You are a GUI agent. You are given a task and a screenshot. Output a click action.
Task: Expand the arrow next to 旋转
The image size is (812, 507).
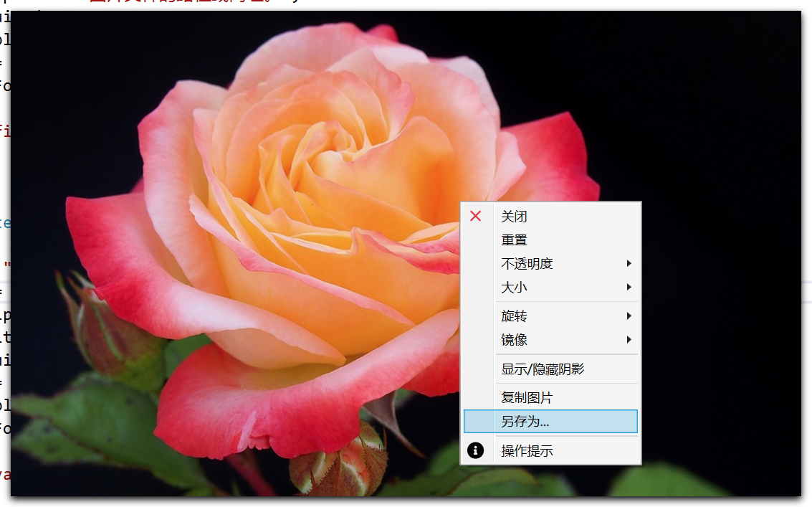629,316
